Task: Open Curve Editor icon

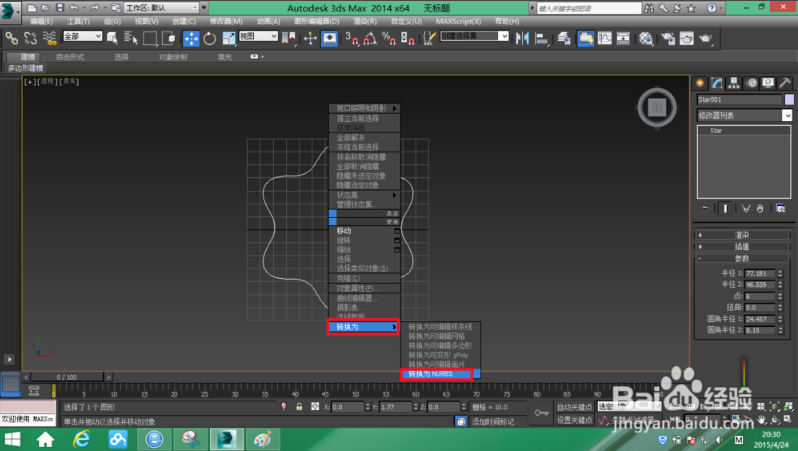Action: [x=605, y=38]
